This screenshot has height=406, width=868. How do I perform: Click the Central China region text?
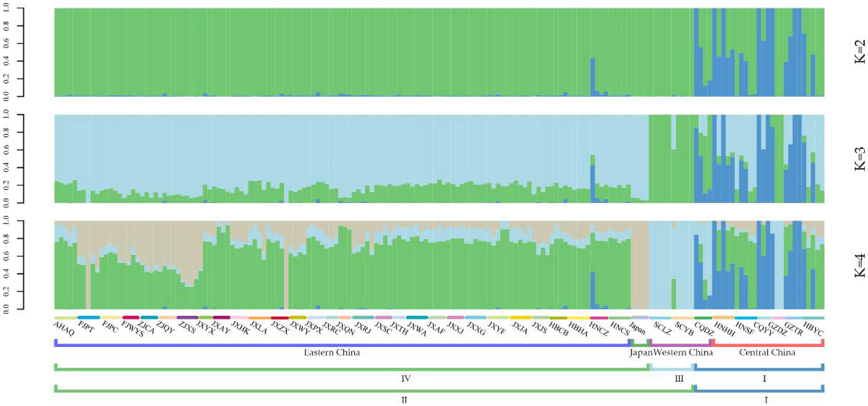click(767, 353)
